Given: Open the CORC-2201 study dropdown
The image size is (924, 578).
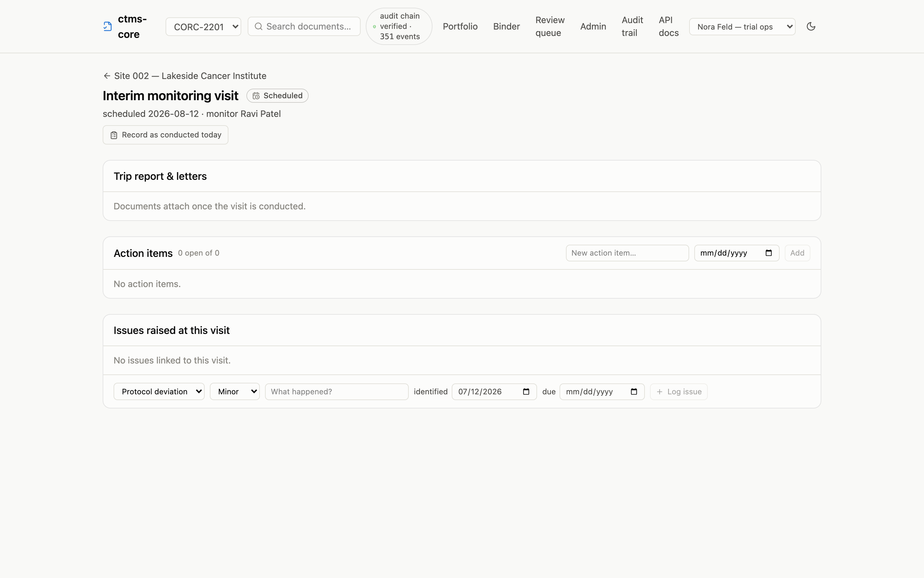Looking at the screenshot, I should click(203, 26).
